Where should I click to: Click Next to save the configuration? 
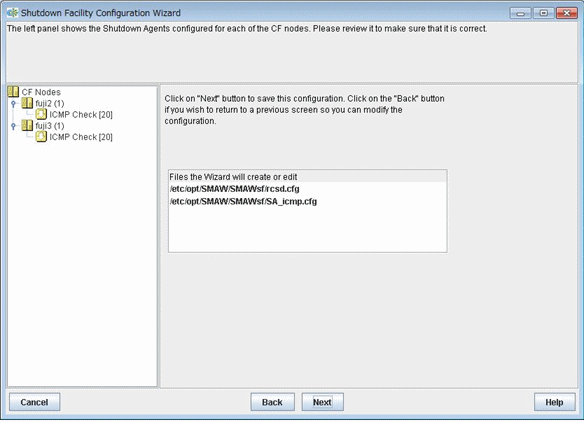322,402
